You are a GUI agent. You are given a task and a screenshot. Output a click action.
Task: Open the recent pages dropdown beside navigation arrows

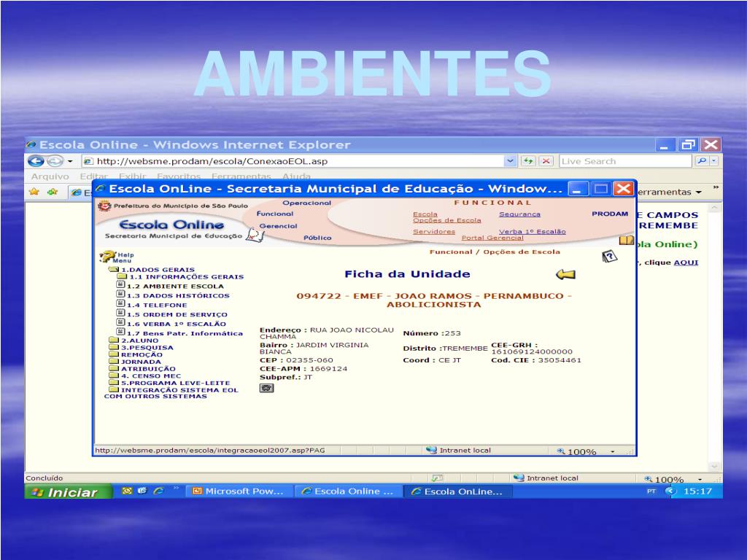click(x=70, y=161)
